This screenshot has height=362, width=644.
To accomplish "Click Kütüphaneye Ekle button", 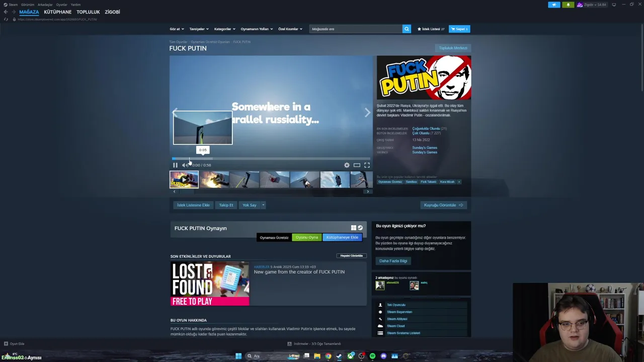I will point(342,237).
